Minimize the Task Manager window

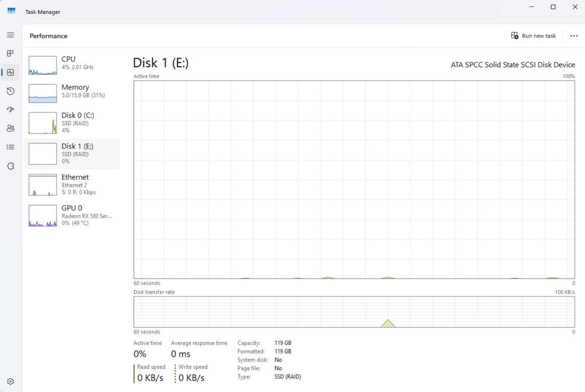coord(531,6)
